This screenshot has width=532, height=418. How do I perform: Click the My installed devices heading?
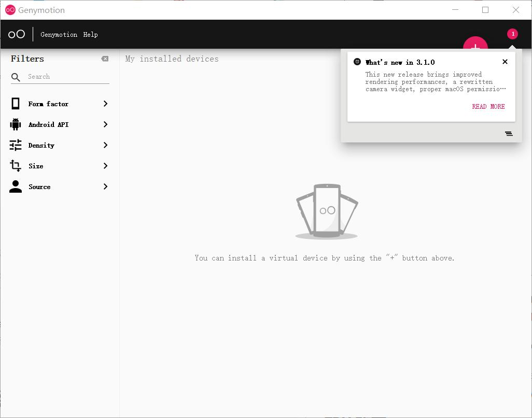172,59
